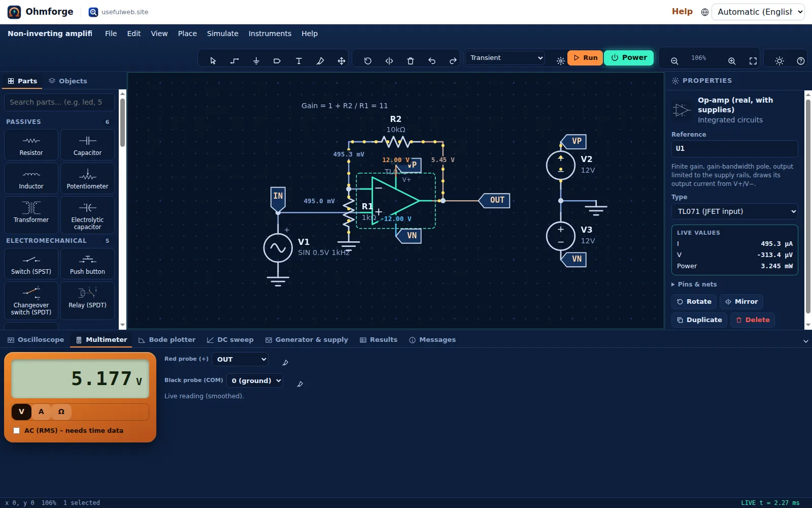Open the Automatic language dropdown
This screenshot has height=508, width=812.
click(758, 12)
